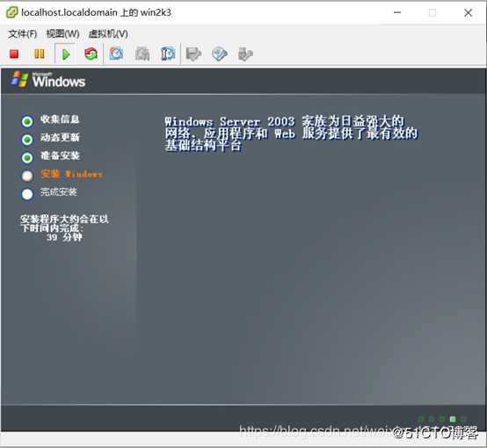The width and height of the screenshot is (487, 448).
Task: Click the red Power Off (stop) button
Action: pyautogui.click(x=14, y=54)
